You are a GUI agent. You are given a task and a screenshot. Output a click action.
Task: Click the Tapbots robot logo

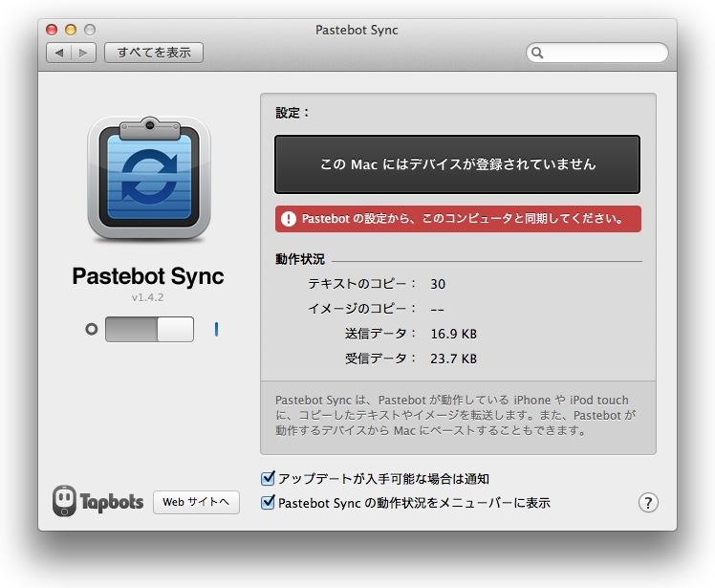65,501
